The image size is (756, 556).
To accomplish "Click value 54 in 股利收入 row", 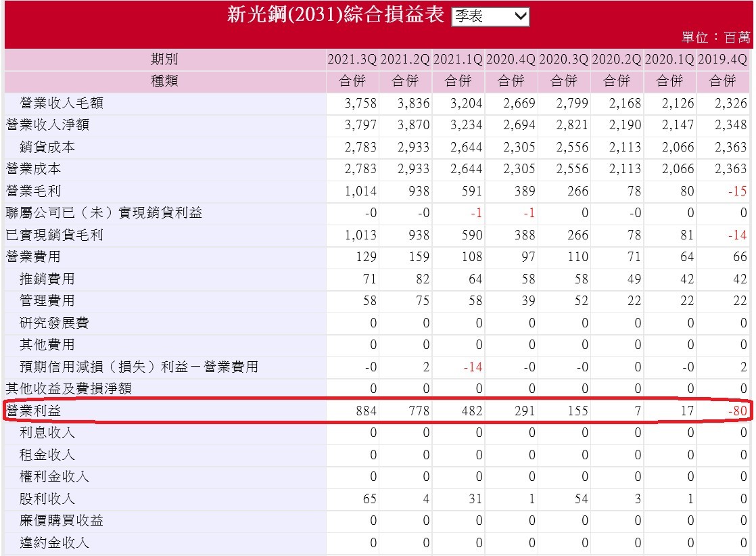I will 581,499.
